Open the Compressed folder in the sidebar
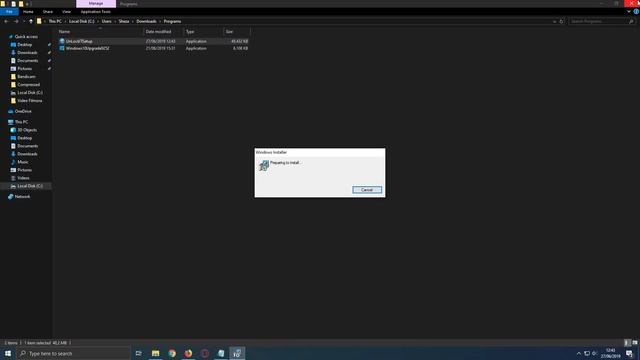This screenshot has height=360, width=640. (x=28, y=84)
